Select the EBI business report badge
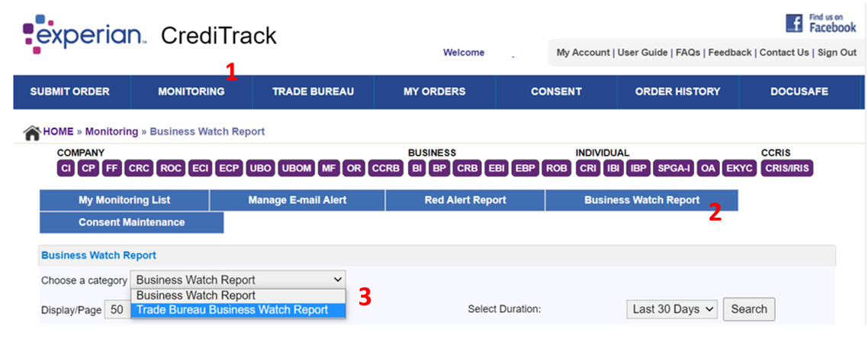The width and height of the screenshot is (868, 342). 495,168
